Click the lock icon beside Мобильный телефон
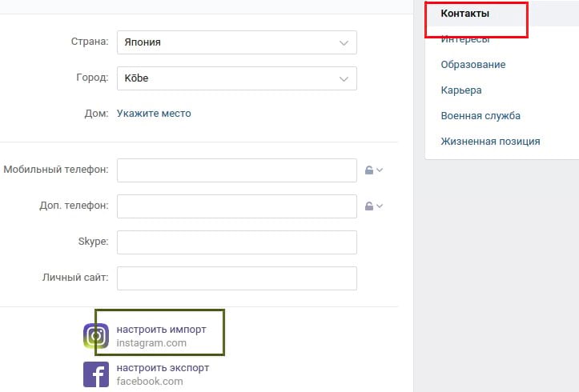 [x=369, y=170]
